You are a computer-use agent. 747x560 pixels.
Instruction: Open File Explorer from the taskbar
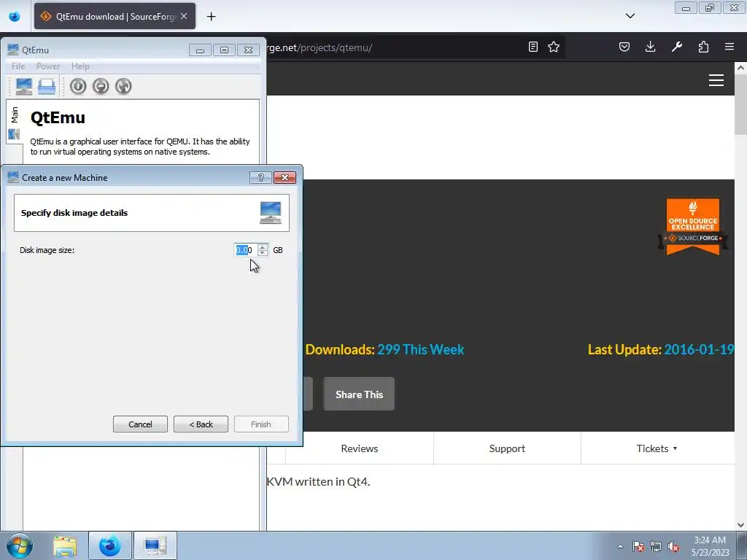coord(65,545)
